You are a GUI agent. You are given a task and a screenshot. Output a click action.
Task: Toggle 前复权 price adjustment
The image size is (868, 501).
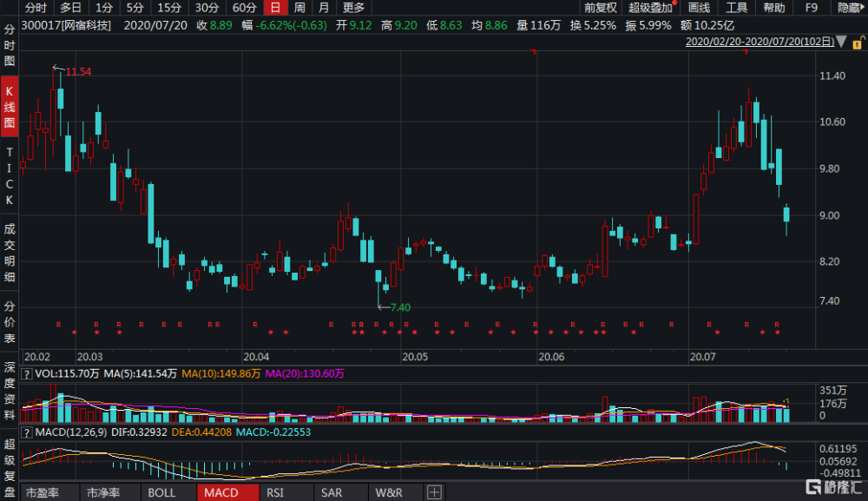tap(600, 8)
